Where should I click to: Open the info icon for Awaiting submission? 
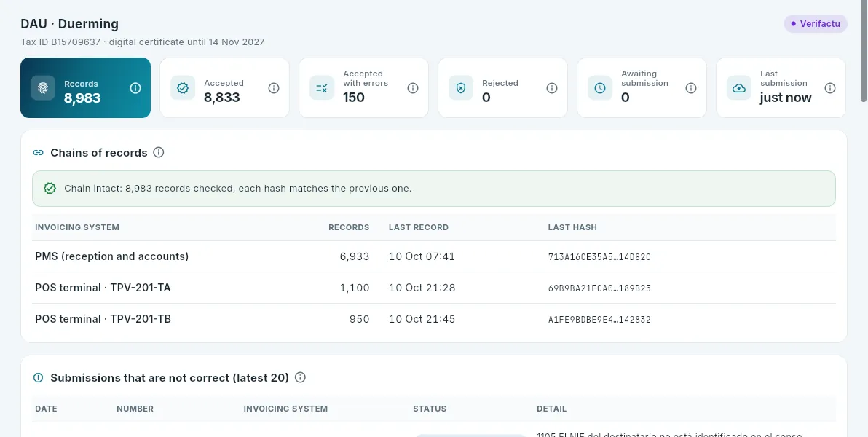(691, 88)
